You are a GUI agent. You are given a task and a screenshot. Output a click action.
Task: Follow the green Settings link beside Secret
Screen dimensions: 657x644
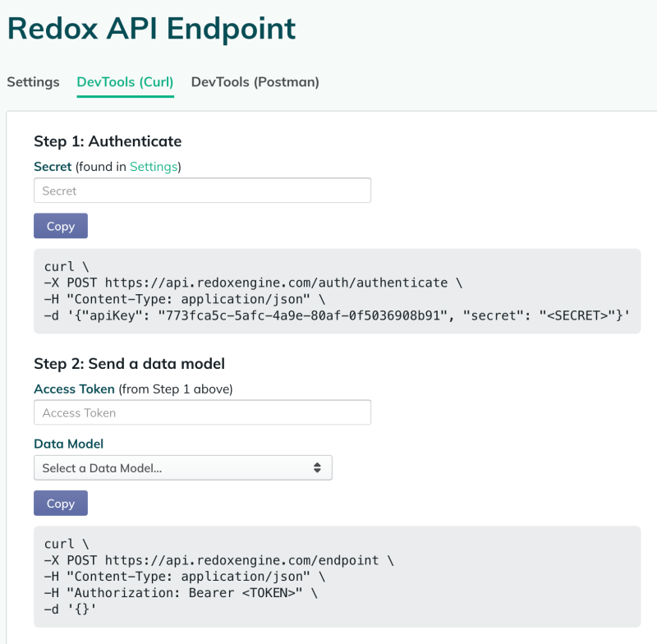coord(154,167)
